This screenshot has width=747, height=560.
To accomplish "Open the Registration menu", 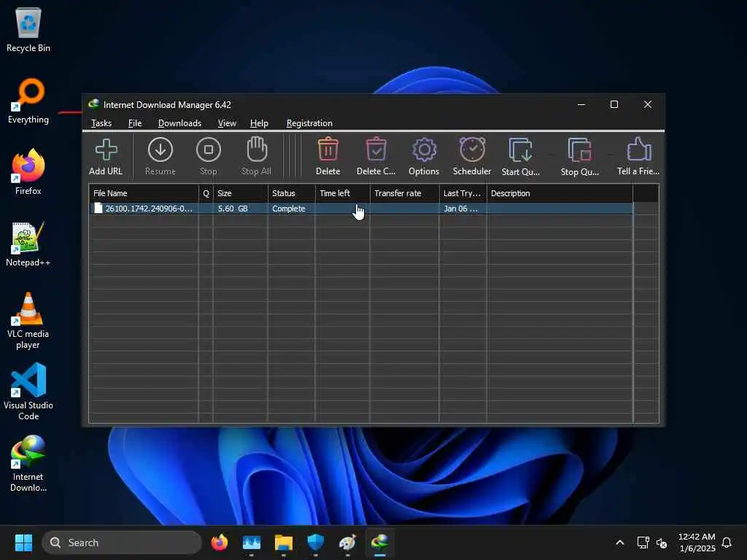I will coord(309,122).
